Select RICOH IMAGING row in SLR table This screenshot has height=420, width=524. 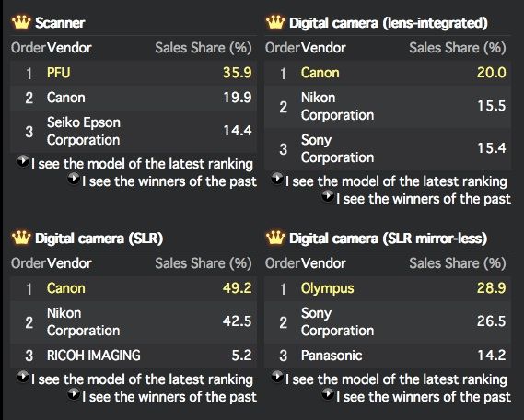pos(134,356)
